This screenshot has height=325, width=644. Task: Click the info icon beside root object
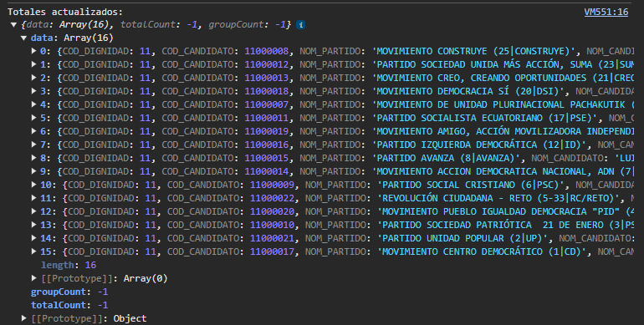300,25
